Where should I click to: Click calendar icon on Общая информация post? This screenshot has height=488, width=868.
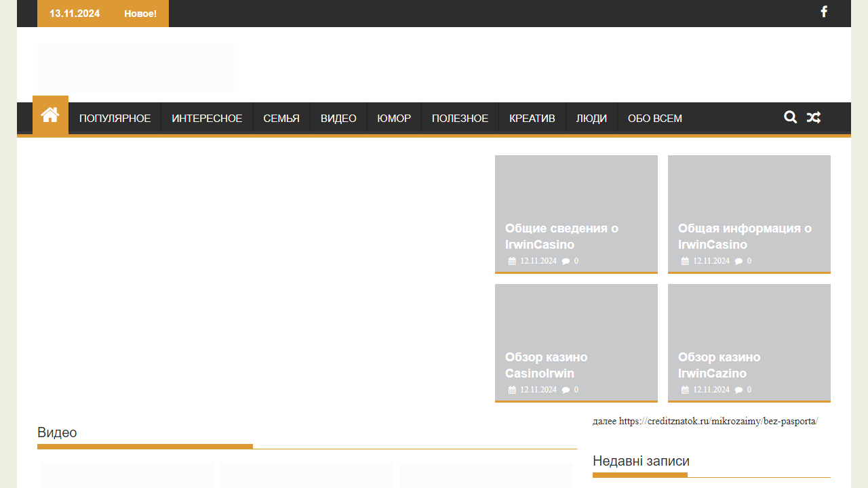tap(685, 261)
